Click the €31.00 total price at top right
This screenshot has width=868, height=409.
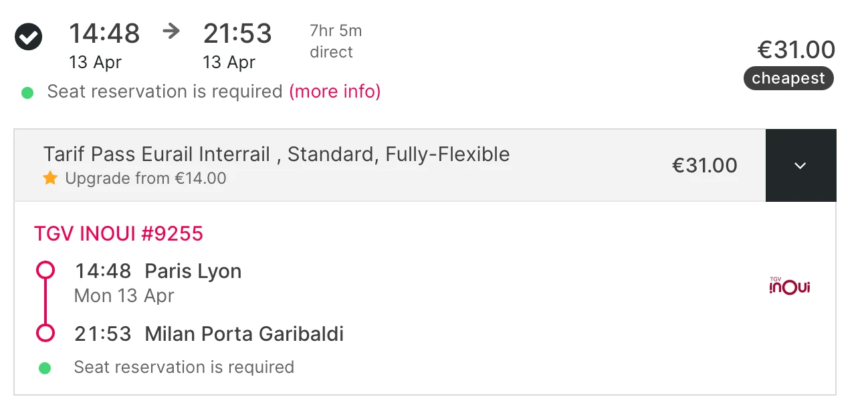click(796, 50)
